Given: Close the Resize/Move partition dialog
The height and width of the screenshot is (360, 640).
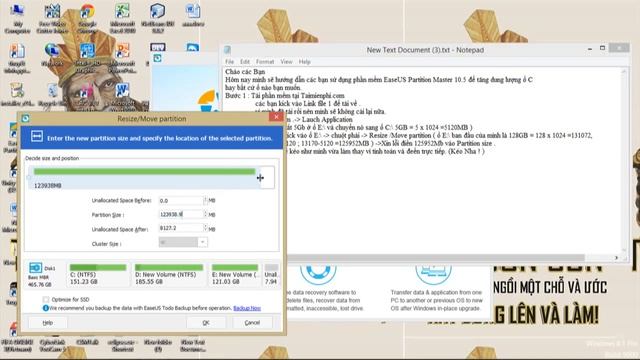Looking at the screenshot, I should 276,117.
